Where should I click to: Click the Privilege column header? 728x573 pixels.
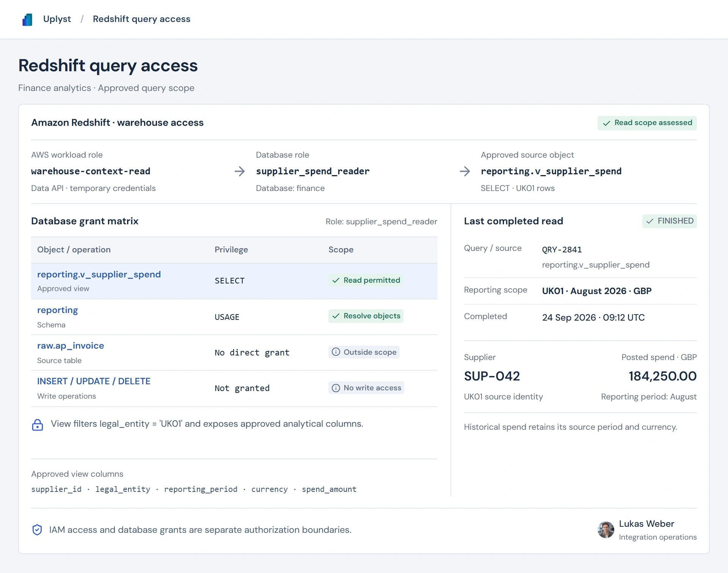231,250
